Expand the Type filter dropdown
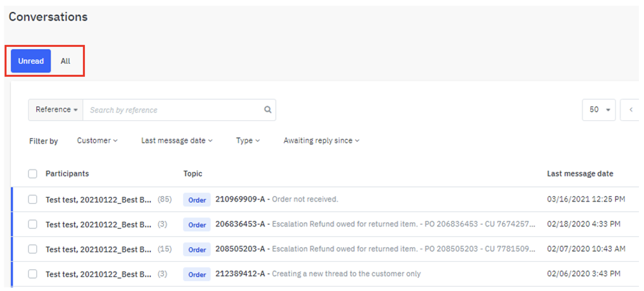Image resolution: width=644 pixels, height=291 pixels. coord(248,140)
